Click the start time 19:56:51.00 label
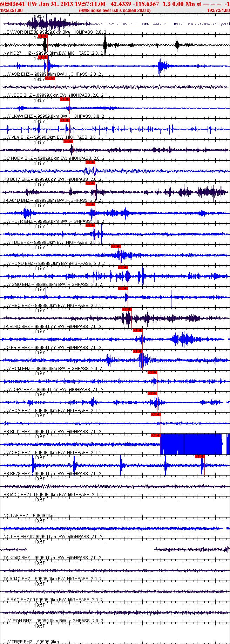Image resolution: width=230 pixels, height=644 pixels. (12, 11)
